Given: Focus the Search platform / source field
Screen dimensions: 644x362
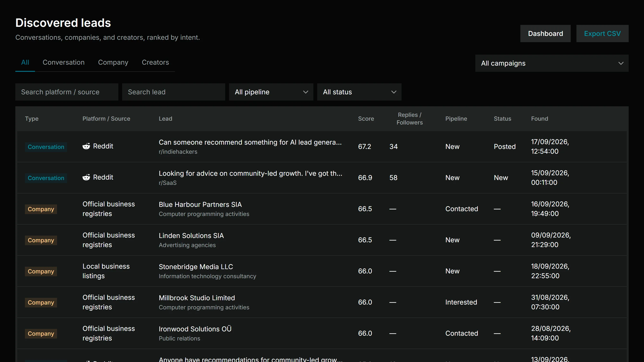Looking at the screenshot, I should coord(67,92).
